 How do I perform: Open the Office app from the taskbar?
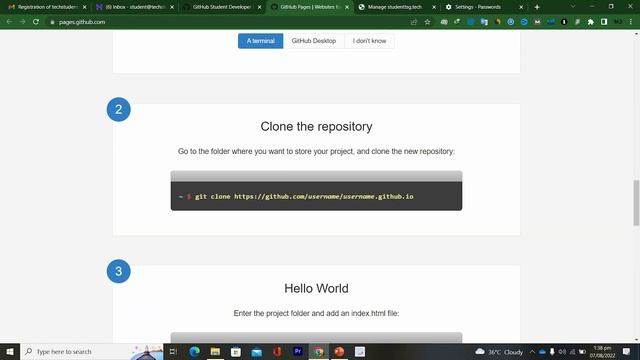pyautogui.click(x=277, y=351)
